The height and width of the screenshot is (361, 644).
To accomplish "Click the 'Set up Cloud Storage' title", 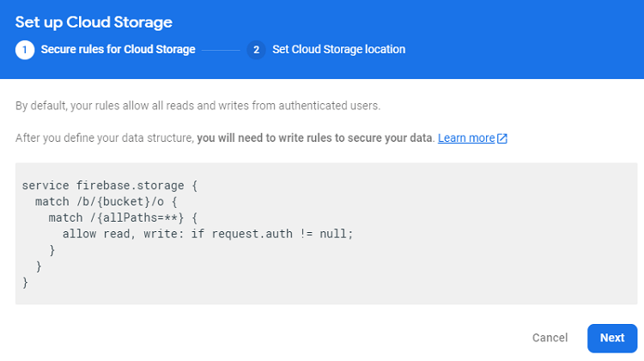I will click(x=94, y=21).
